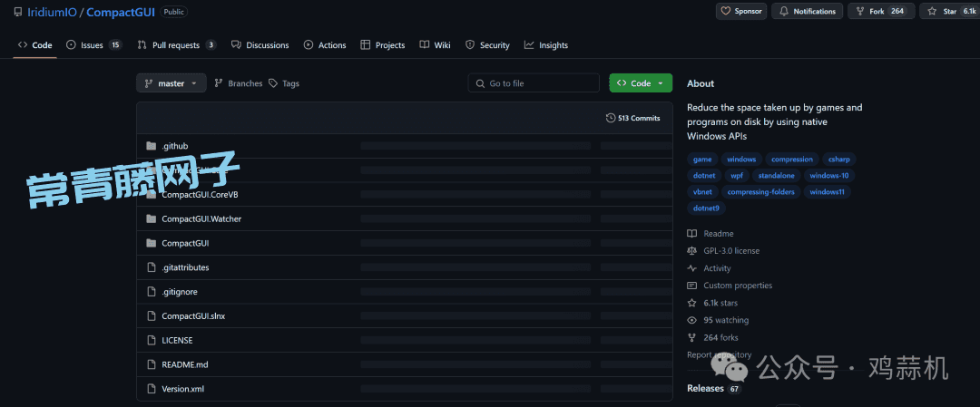The image size is (980, 407).
Task: Select the csharp topic tag
Action: (838, 160)
